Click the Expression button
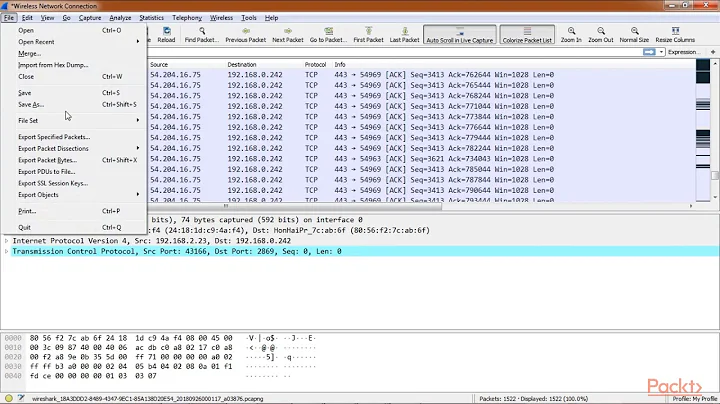The image size is (720, 404). click(684, 52)
